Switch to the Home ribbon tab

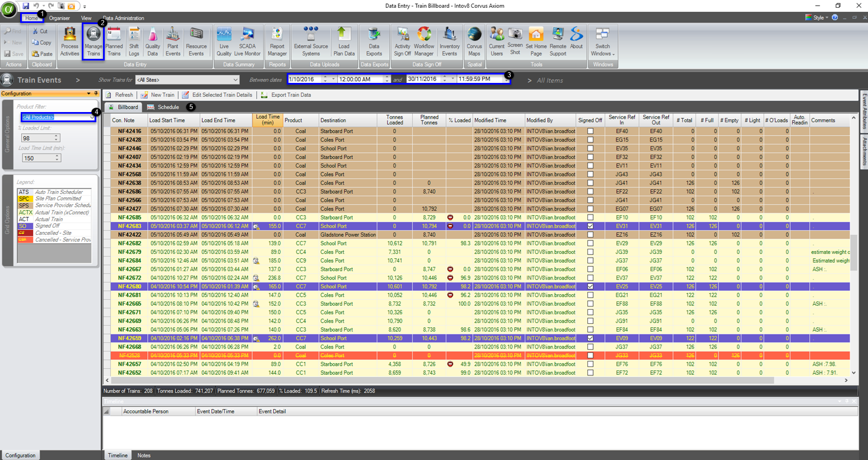(31, 18)
